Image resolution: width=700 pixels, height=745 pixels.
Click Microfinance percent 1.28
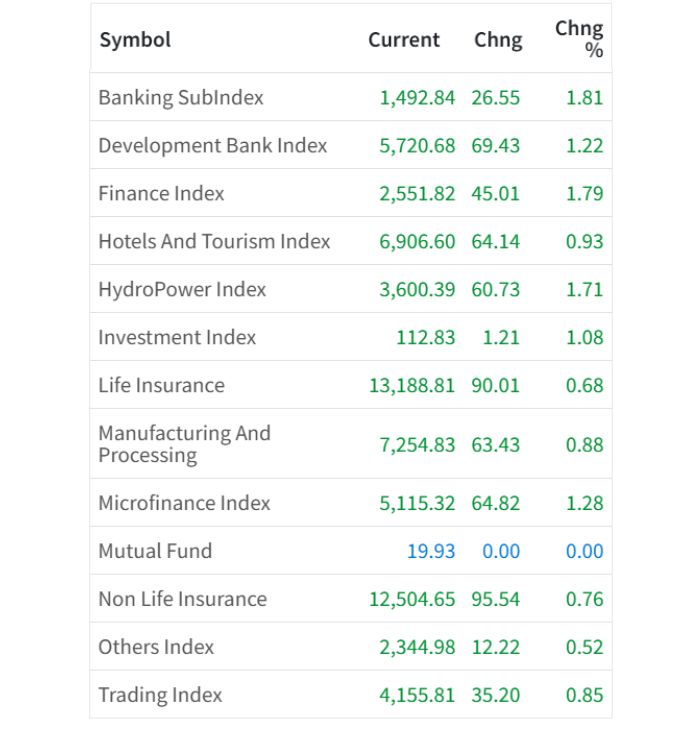pos(585,504)
